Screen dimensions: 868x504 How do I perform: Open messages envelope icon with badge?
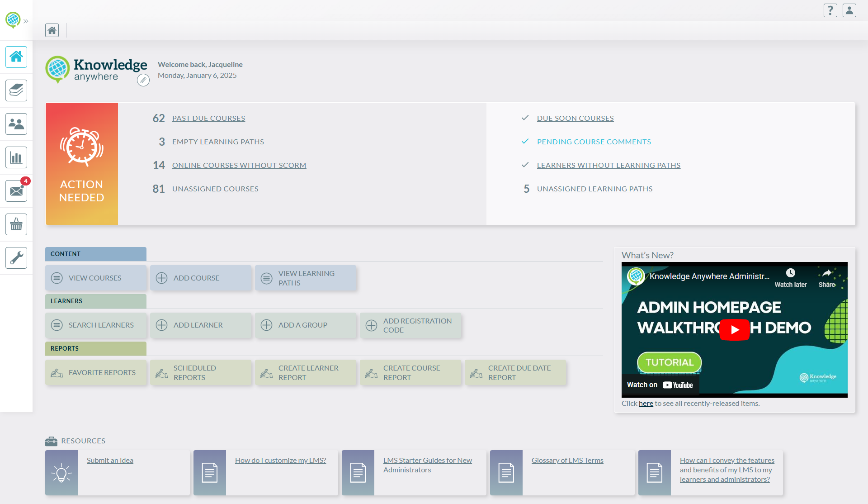[16, 191]
